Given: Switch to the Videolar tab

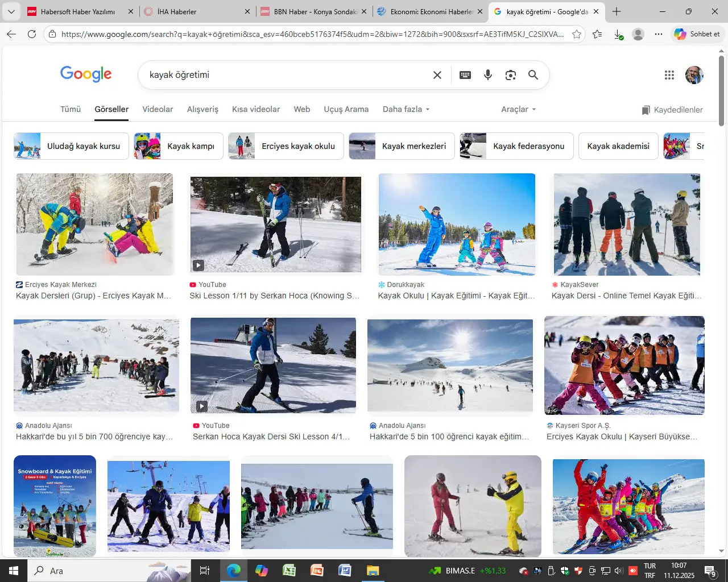Looking at the screenshot, I should 158,109.
